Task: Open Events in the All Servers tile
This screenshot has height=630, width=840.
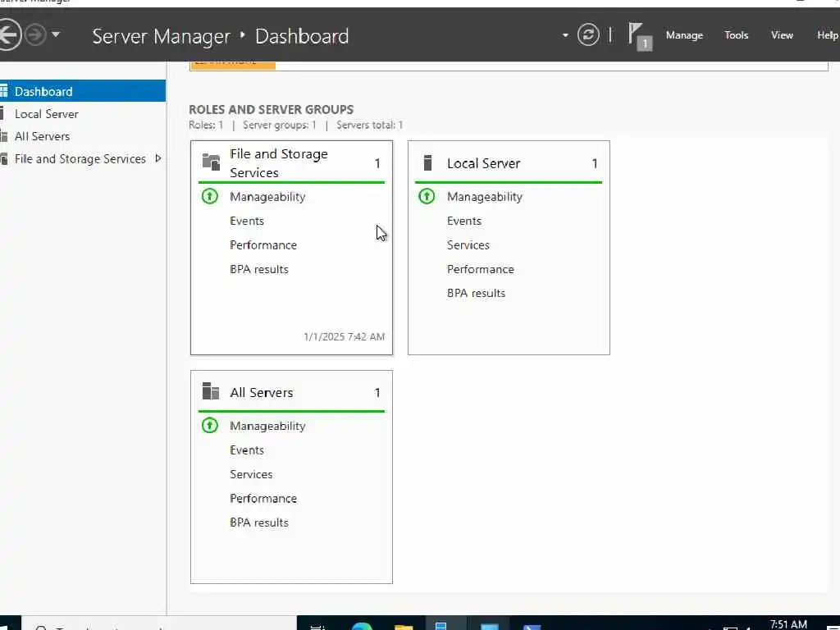Action: [x=247, y=450]
